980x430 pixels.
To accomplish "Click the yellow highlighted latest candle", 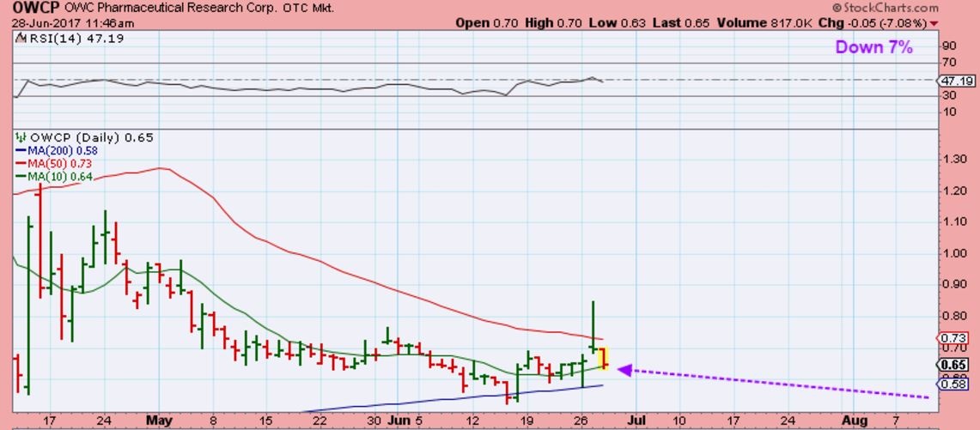I will [x=605, y=358].
